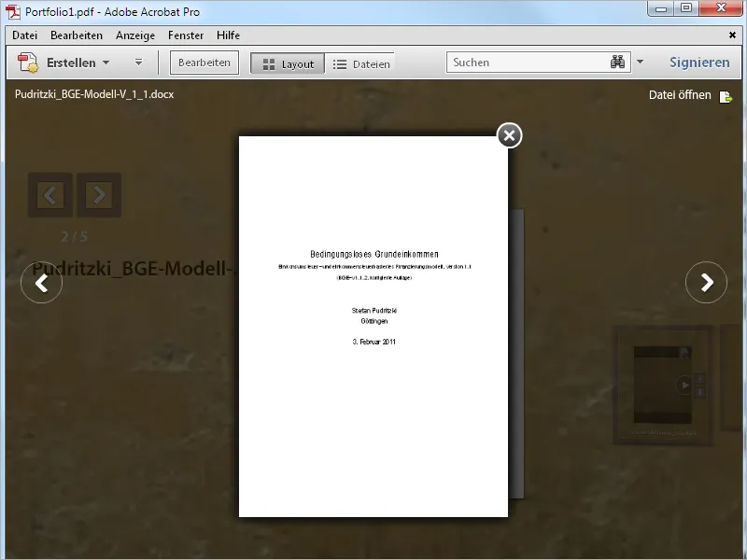The image size is (747, 560).
Task: Click the Bearbeiten toolbar button
Action: click(x=204, y=63)
